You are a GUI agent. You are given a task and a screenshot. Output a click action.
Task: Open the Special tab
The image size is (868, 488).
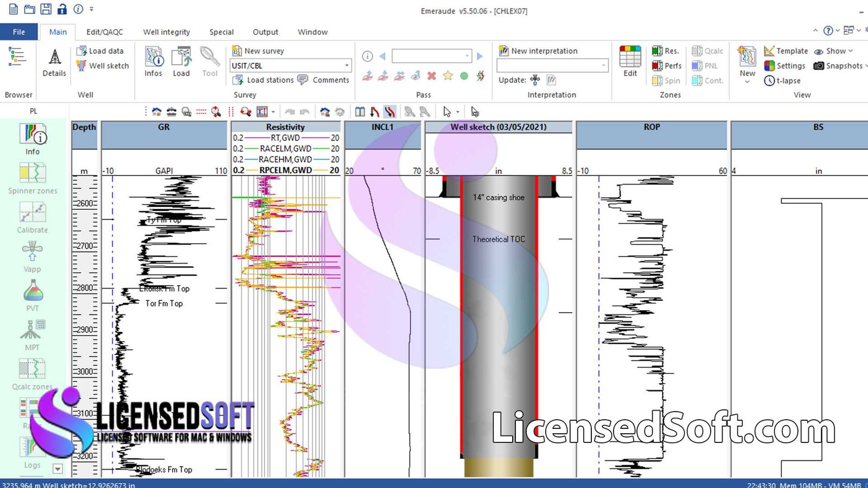pyautogui.click(x=221, y=32)
